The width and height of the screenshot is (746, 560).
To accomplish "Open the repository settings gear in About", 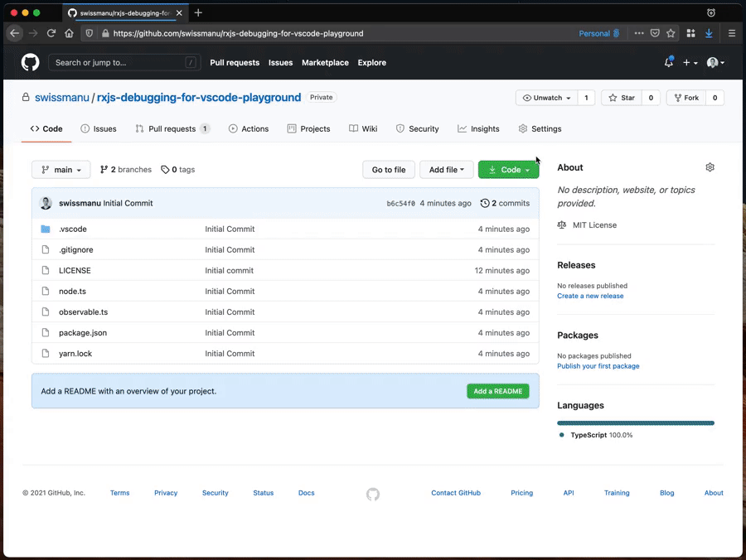I will click(710, 167).
